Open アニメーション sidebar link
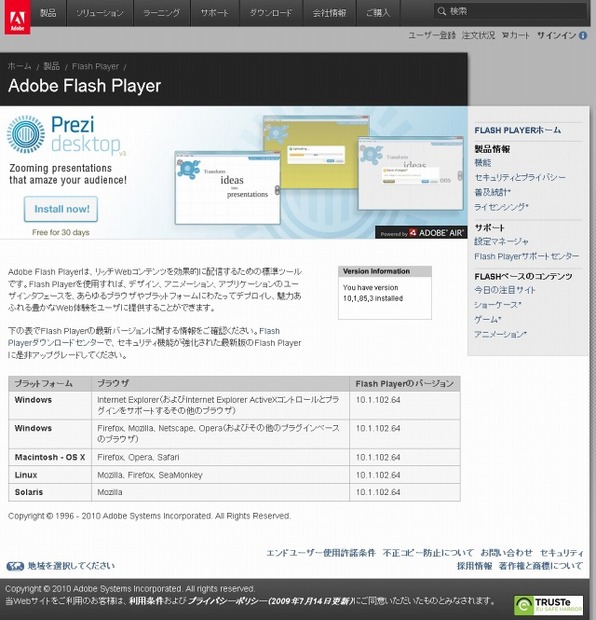 (500, 335)
